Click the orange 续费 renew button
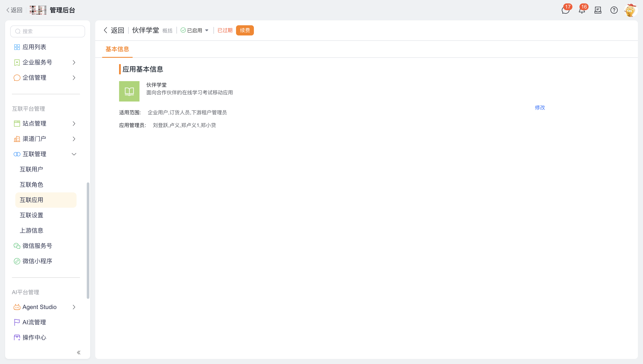Screen dimensions: 643x364 pyautogui.click(x=245, y=31)
